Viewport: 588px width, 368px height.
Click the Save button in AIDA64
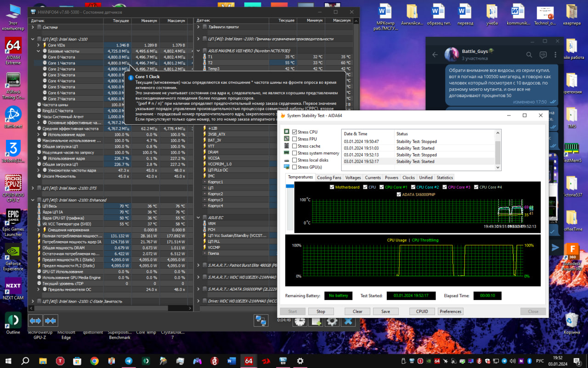(x=385, y=311)
